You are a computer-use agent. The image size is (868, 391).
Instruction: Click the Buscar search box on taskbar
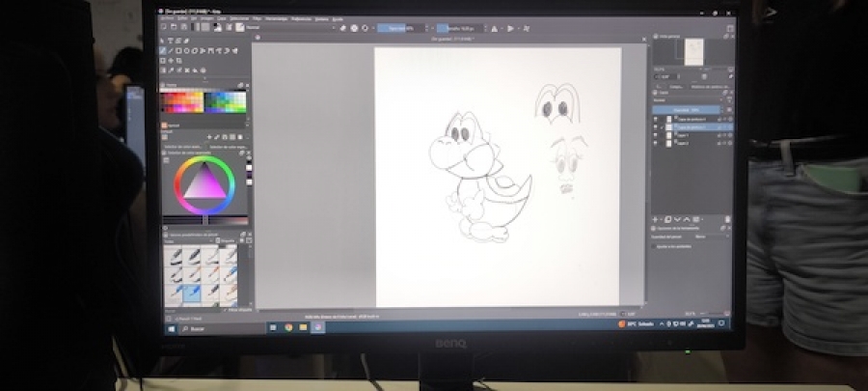coord(222,329)
